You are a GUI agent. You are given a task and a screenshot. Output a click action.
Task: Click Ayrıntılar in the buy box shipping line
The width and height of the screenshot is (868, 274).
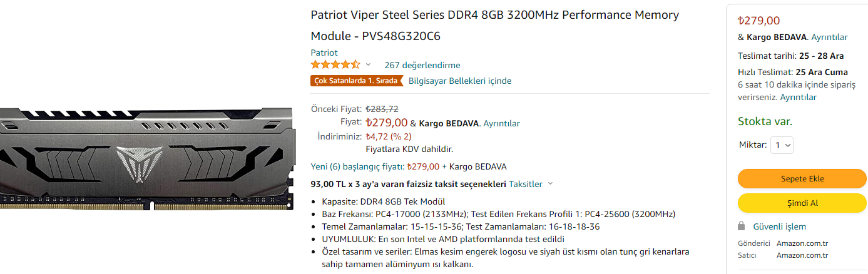(x=829, y=37)
